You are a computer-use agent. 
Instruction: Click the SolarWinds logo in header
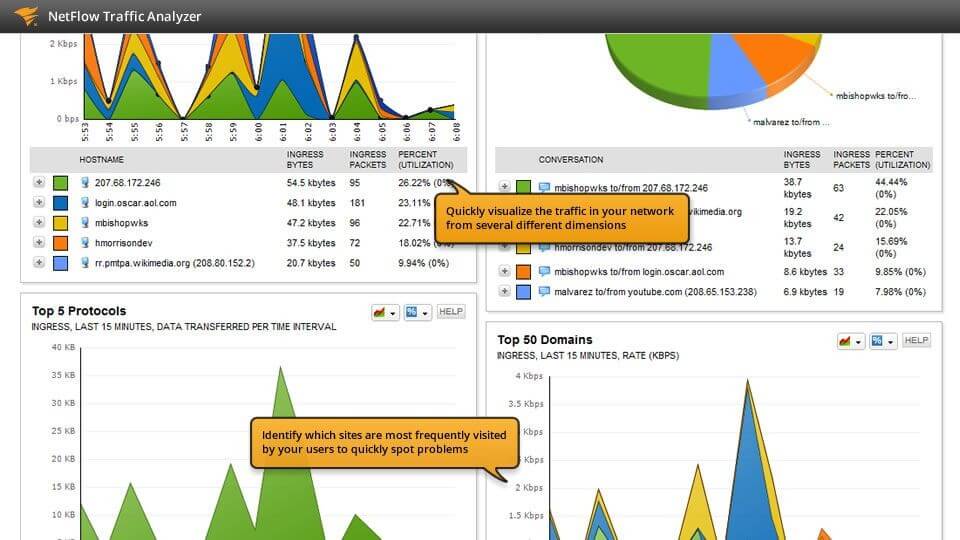26,16
